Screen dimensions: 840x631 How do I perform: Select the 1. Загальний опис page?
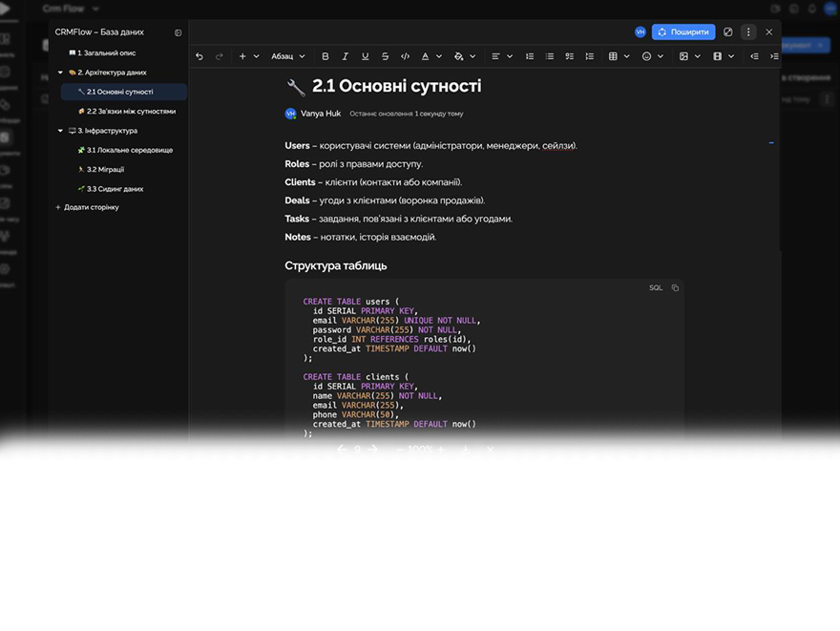106,53
